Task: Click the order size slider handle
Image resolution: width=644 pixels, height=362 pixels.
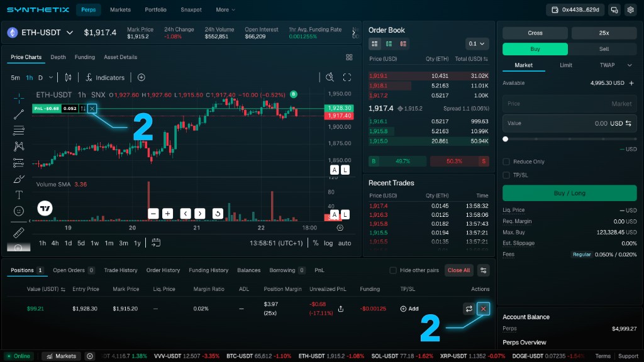Action: tap(506, 139)
